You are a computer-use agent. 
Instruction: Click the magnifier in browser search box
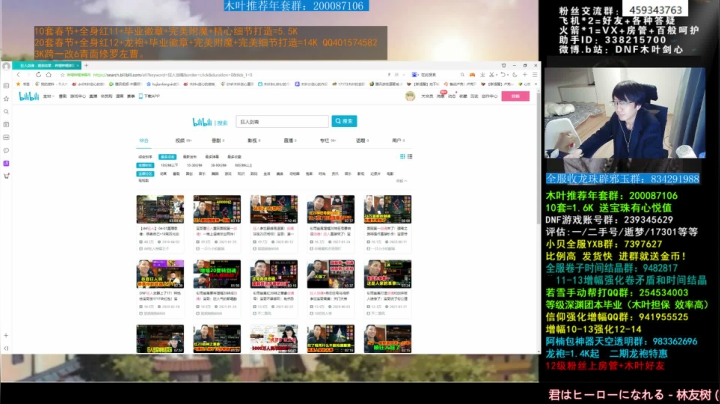coord(462,75)
